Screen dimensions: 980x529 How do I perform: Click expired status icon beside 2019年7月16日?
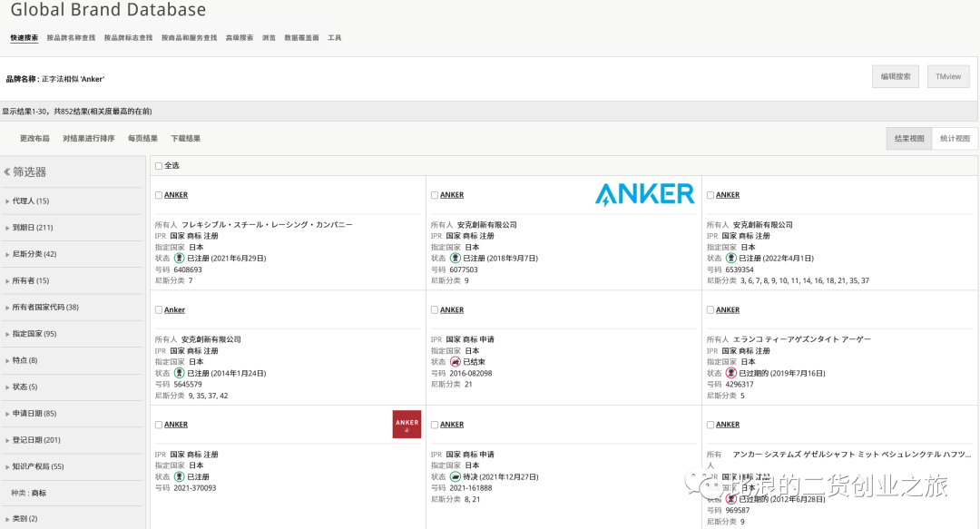point(730,373)
